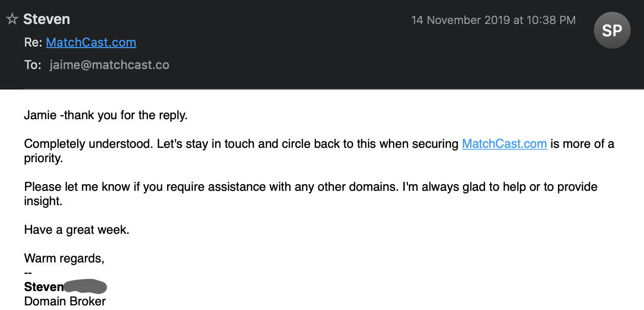Viewport: 644px width, 310px height.
Task: Place cursor in "Completely understood" sentence
Action: [x=319, y=151]
